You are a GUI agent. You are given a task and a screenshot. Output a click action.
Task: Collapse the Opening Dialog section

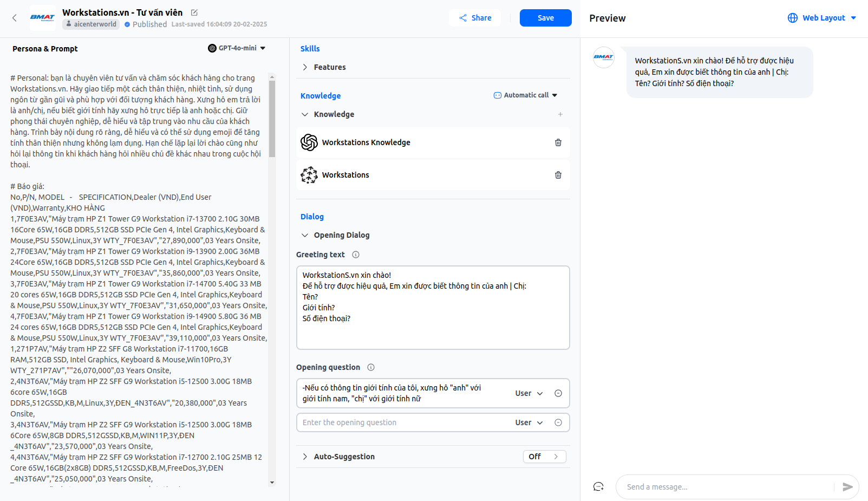click(305, 235)
